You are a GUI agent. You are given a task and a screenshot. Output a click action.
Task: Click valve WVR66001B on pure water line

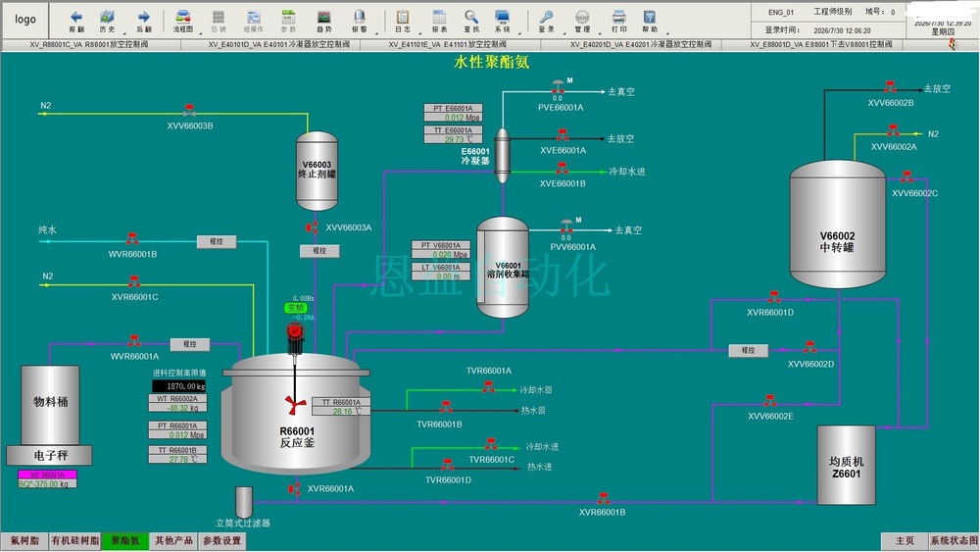click(x=132, y=238)
